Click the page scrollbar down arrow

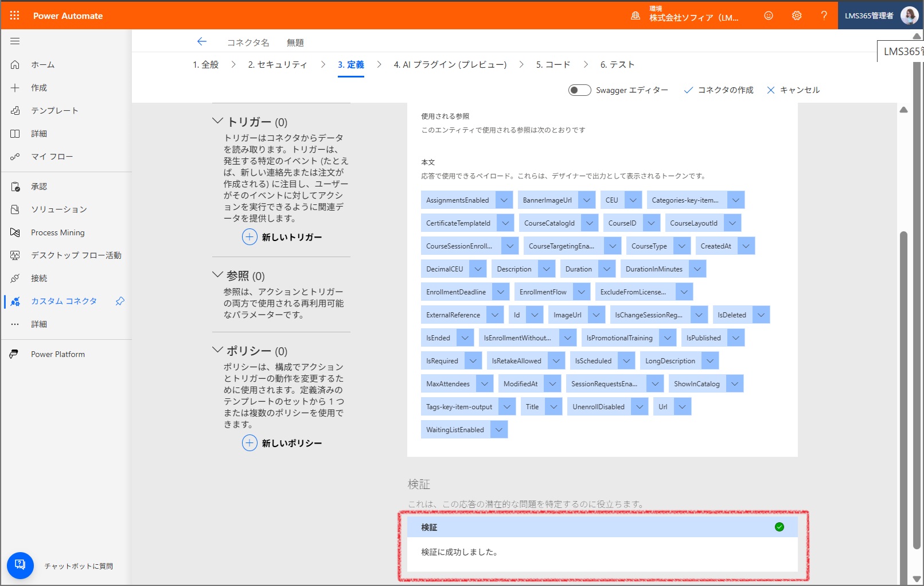click(x=917, y=579)
